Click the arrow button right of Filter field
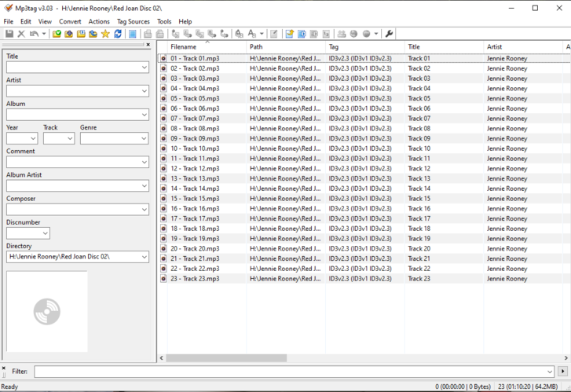571x392 pixels. tap(562, 372)
